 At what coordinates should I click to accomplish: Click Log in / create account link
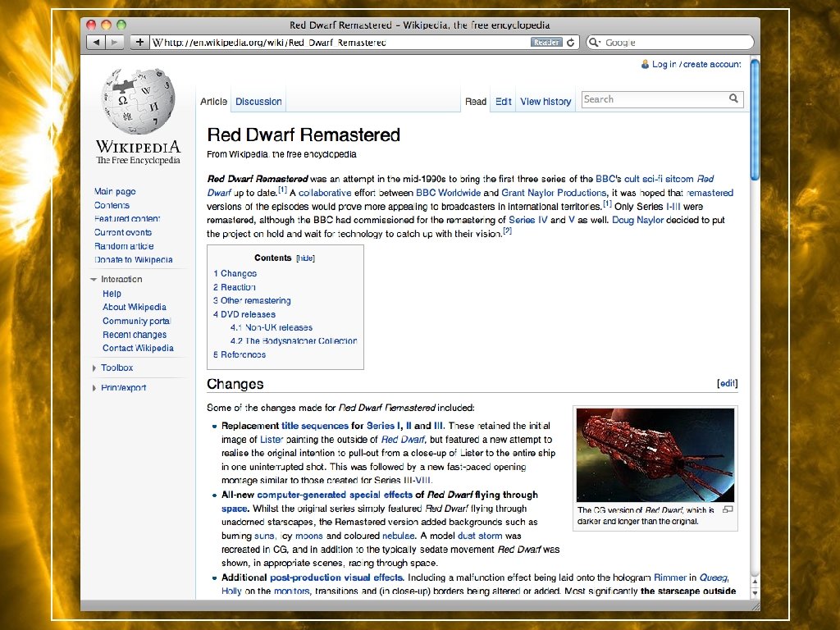[x=696, y=64]
